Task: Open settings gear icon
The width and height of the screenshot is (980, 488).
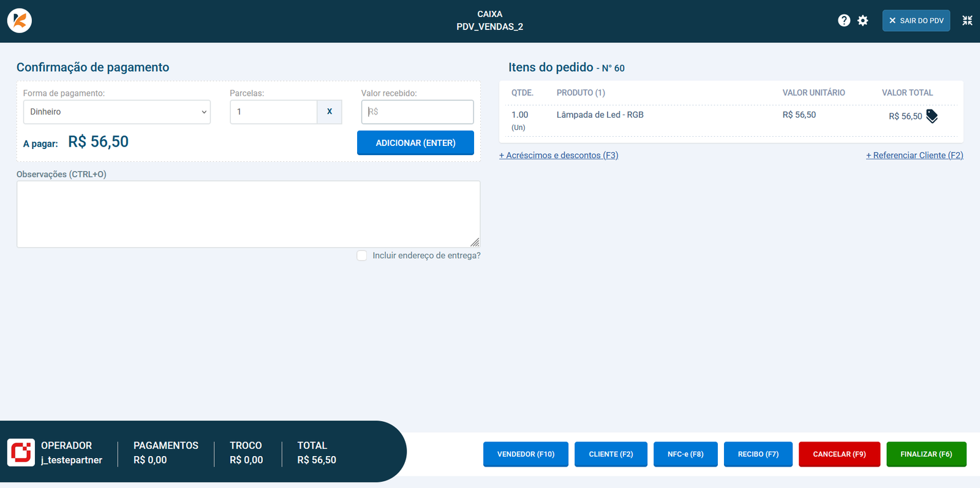Action: [x=863, y=20]
